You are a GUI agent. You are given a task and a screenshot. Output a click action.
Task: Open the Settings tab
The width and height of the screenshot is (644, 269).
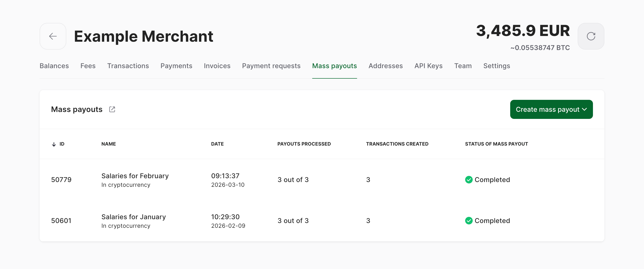pyautogui.click(x=497, y=66)
